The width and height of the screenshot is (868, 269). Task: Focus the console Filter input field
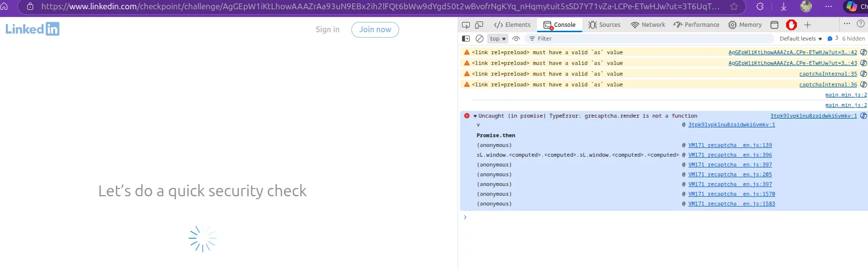click(650, 39)
